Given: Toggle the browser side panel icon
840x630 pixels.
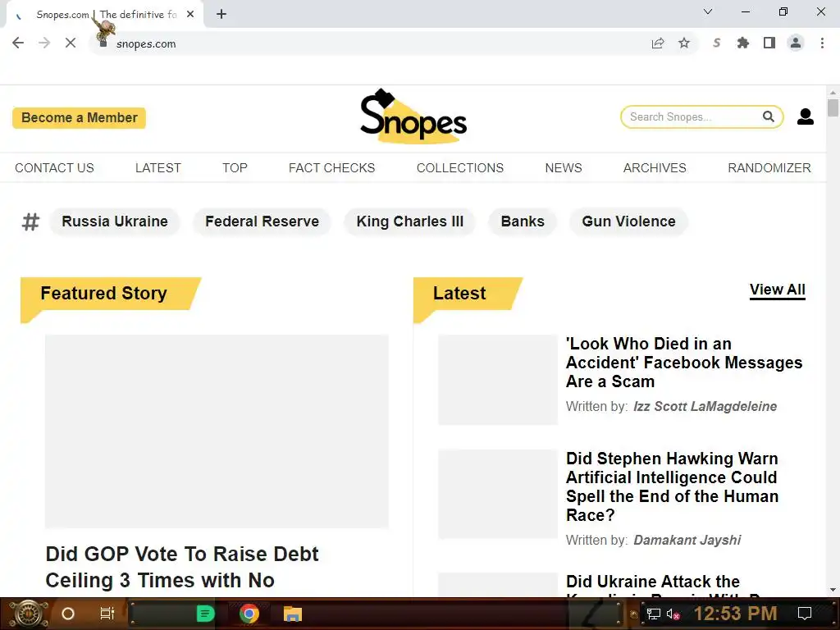Looking at the screenshot, I should coord(769,43).
